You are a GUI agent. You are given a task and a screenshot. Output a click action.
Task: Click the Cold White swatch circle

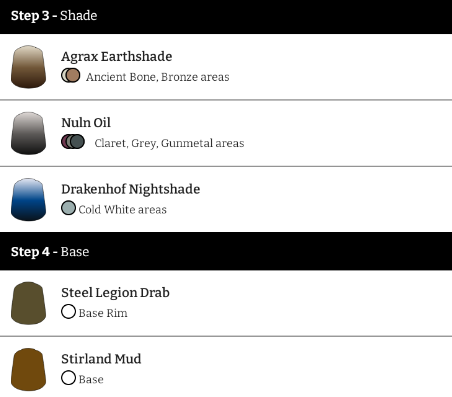click(x=68, y=208)
